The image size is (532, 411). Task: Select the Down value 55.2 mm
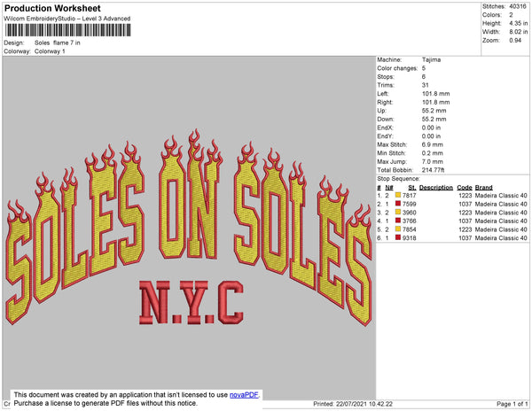[434, 119]
